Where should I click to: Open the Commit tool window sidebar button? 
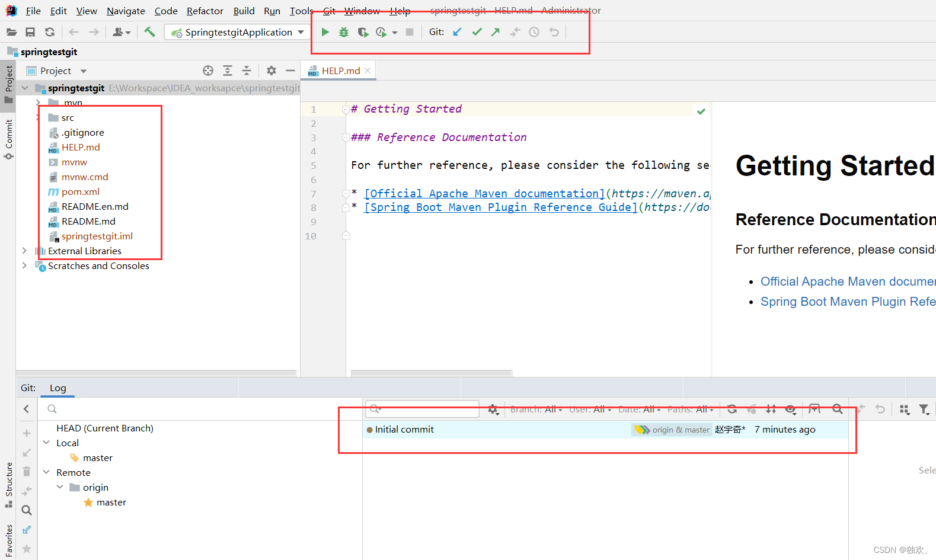coord(8,140)
